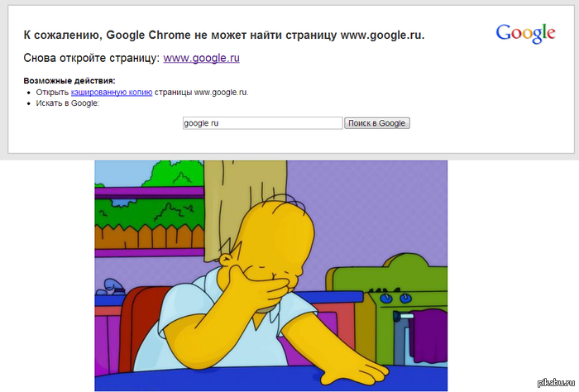
Task: Click the Homer Simpson facepalm picture
Action: 271,275
